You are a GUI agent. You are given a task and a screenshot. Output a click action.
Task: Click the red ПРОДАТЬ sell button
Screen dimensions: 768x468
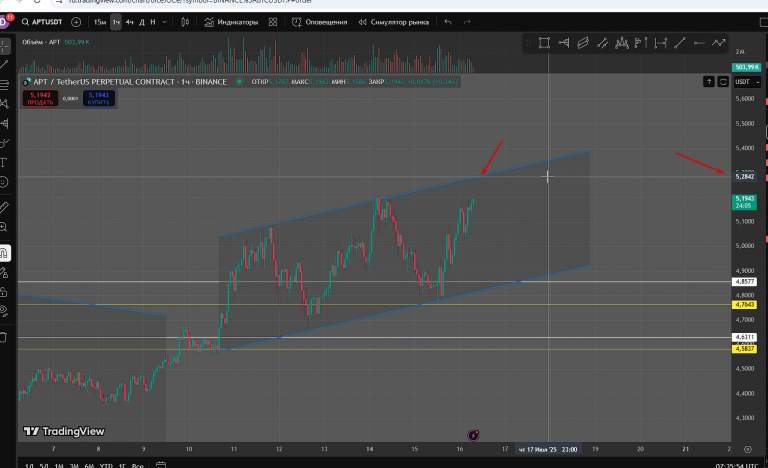(x=41, y=99)
